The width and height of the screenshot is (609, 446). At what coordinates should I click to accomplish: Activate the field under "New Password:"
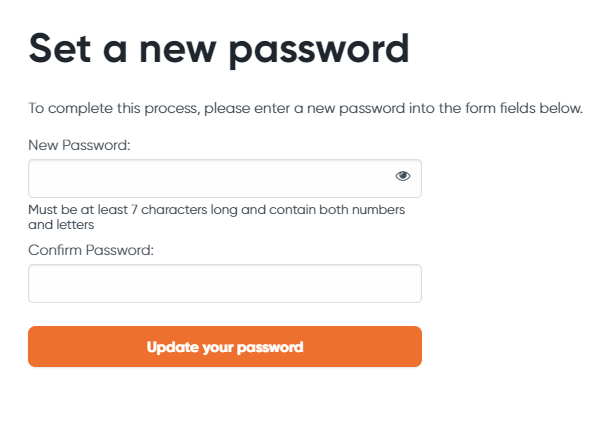[x=225, y=178]
